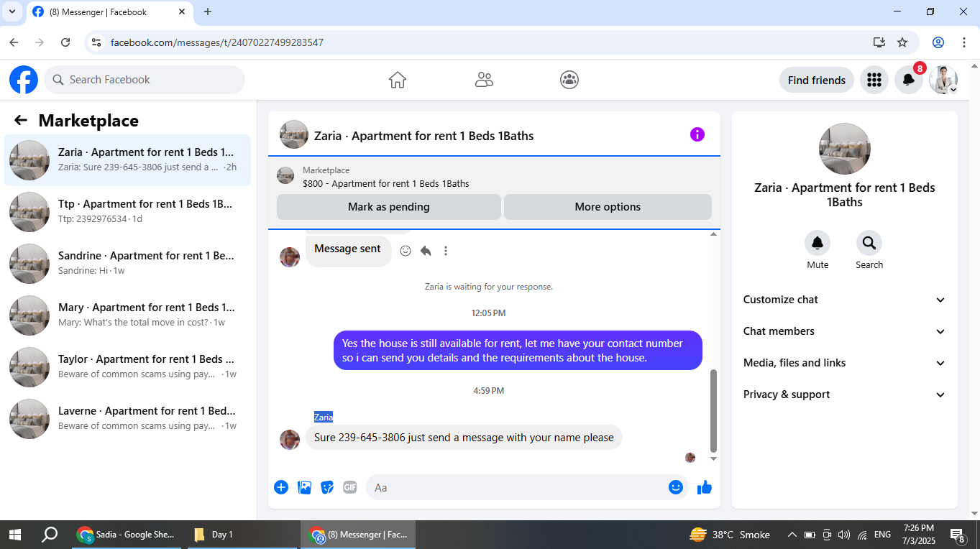Open the Chrome profile icon
This screenshot has width=980, height=549.
click(x=938, y=42)
